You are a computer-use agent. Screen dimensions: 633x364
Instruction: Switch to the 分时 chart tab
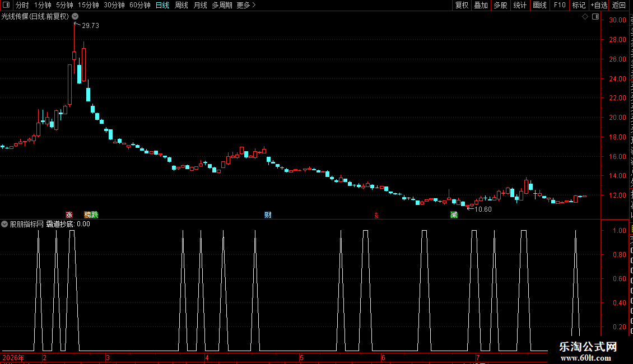22,5
